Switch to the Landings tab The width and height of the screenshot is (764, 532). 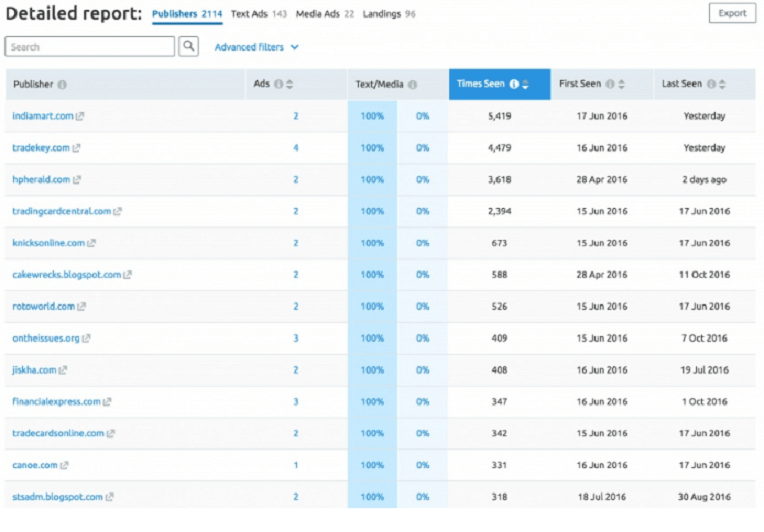pyautogui.click(x=389, y=14)
